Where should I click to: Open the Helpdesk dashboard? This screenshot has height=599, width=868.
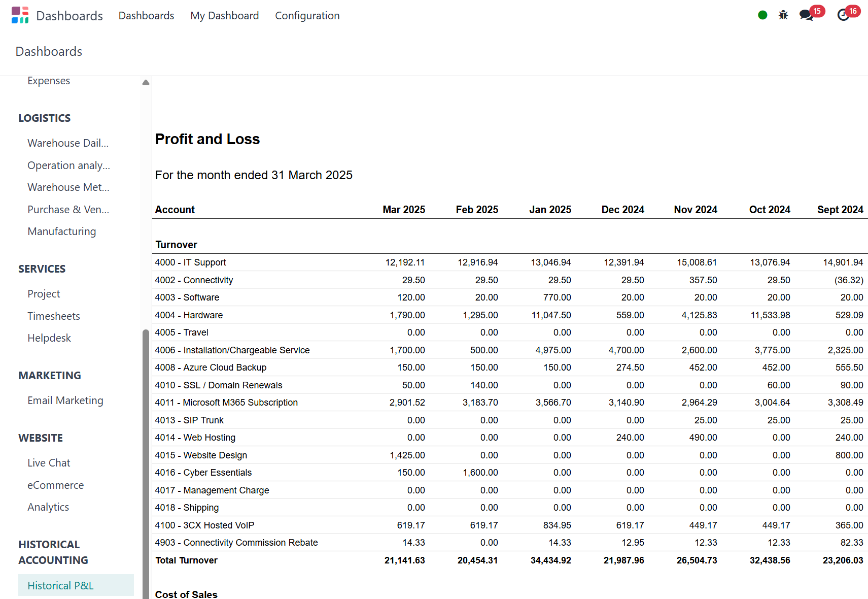(49, 338)
